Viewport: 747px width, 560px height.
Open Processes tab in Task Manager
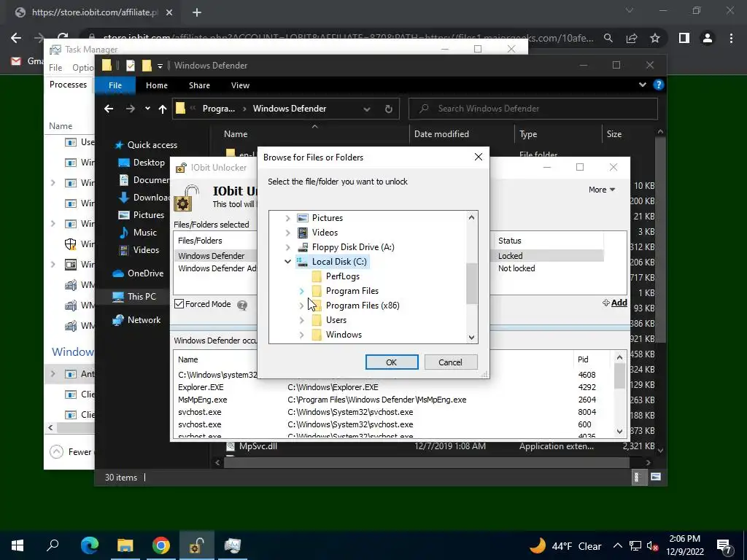68,85
